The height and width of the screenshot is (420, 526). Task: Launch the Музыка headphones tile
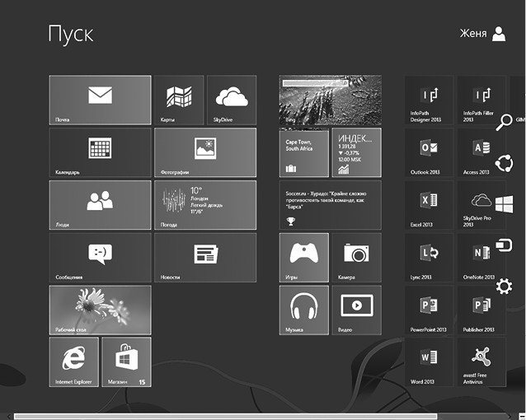(x=304, y=310)
